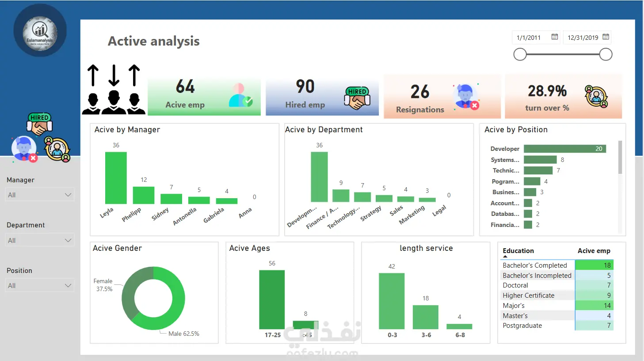644x361 pixels.
Task: Open the turnover page via sidebar cycle icon
Action: pyautogui.click(x=57, y=149)
